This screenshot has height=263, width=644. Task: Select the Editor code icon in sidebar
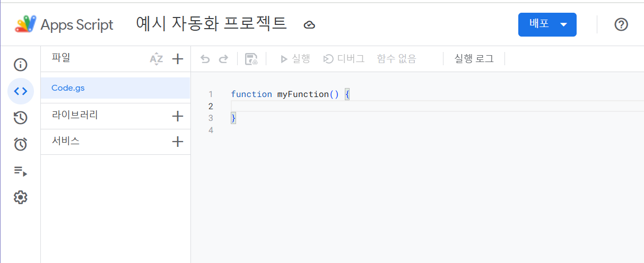tap(20, 91)
